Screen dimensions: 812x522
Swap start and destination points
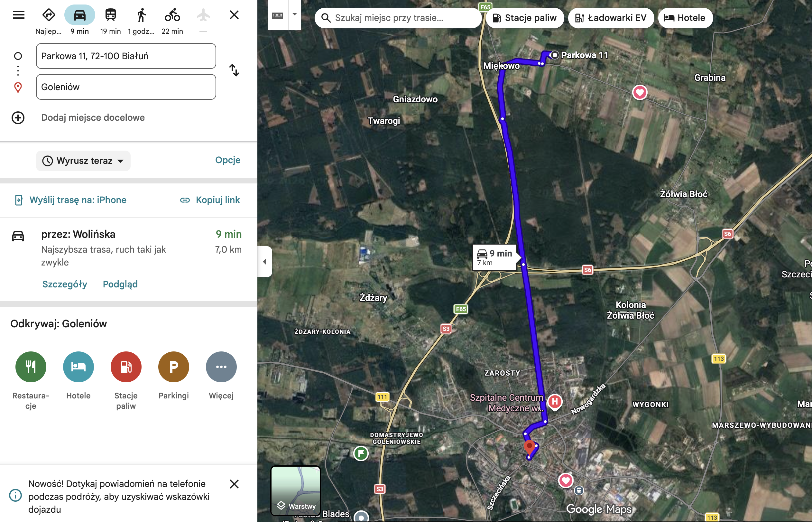click(234, 70)
